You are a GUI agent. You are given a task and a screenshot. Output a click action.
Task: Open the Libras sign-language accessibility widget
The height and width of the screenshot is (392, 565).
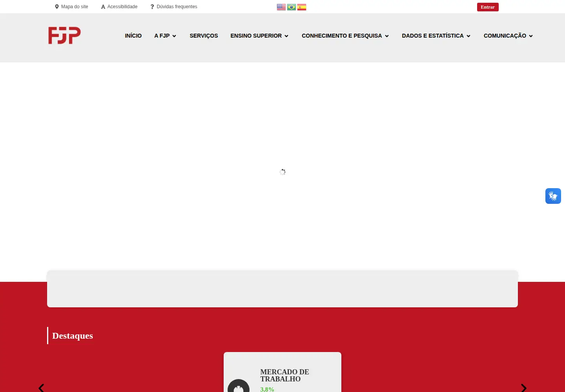(553, 196)
